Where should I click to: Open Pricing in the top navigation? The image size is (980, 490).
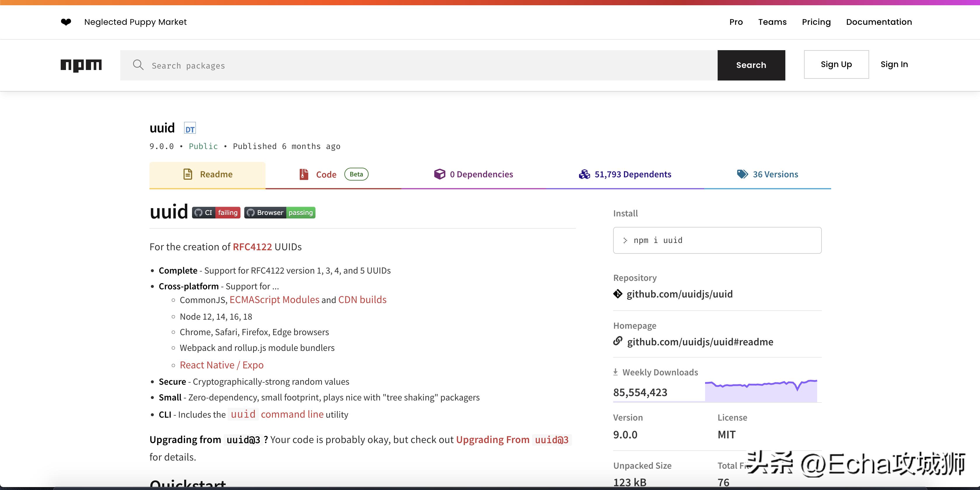pos(816,22)
